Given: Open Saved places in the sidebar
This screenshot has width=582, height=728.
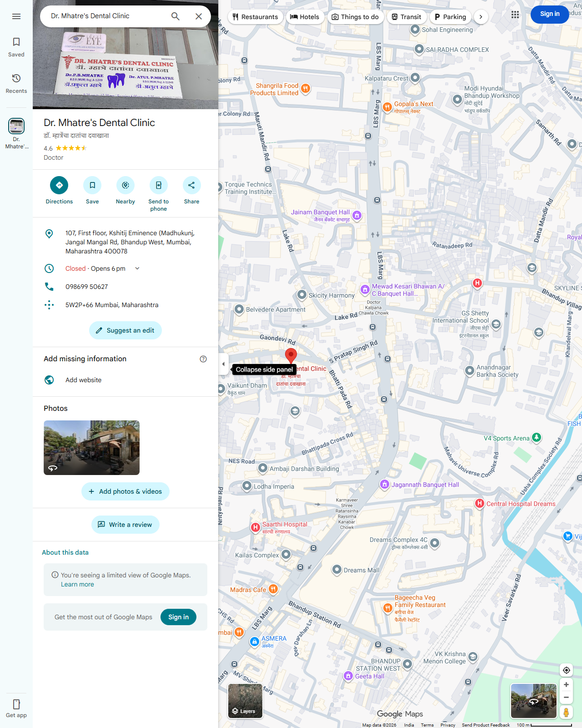Looking at the screenshot, I should click(x=16, y=47).
